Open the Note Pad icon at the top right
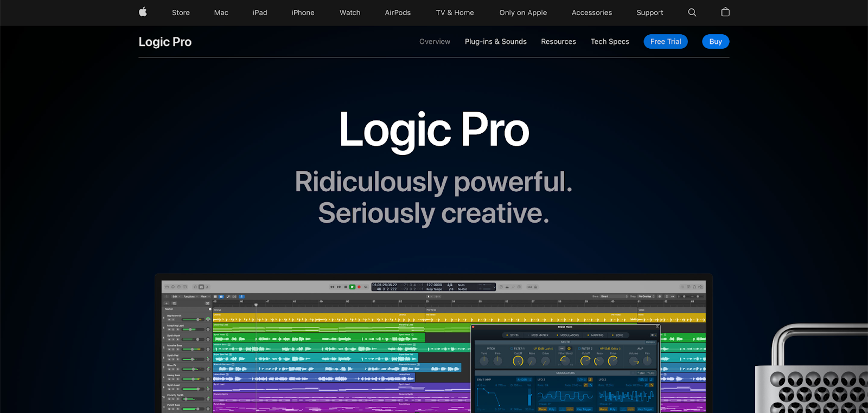 click(x=688, y=287)
